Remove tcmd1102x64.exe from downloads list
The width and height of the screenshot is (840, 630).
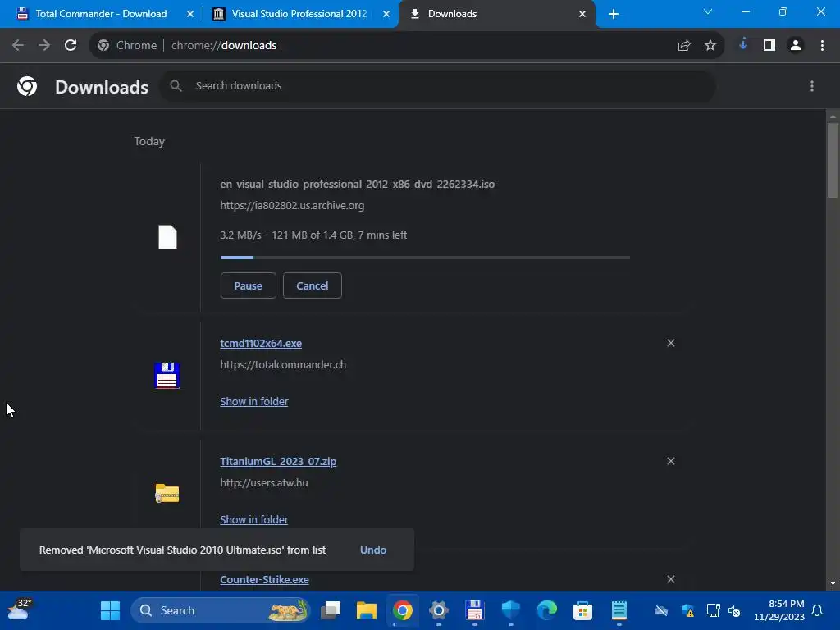(671, 343)
